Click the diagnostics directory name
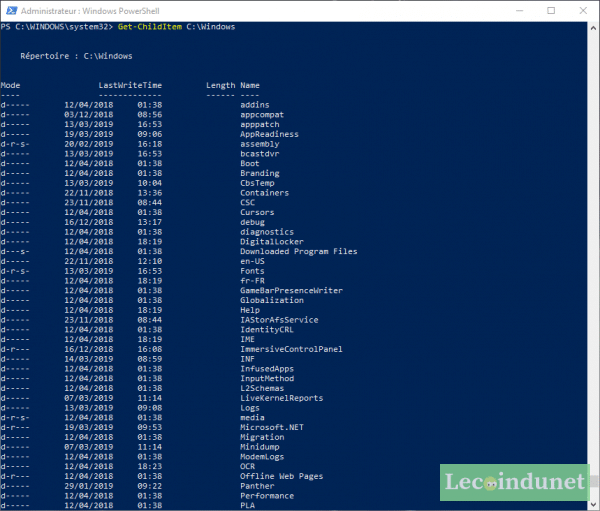The height and width of the screenshot is (511, 600). (267, 232)
